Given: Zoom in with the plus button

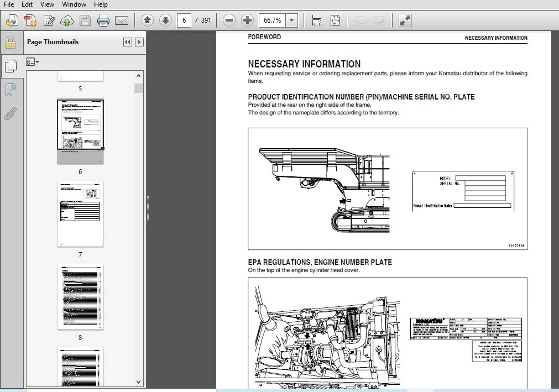Looking at the screenshot, I should pos(247,20).
